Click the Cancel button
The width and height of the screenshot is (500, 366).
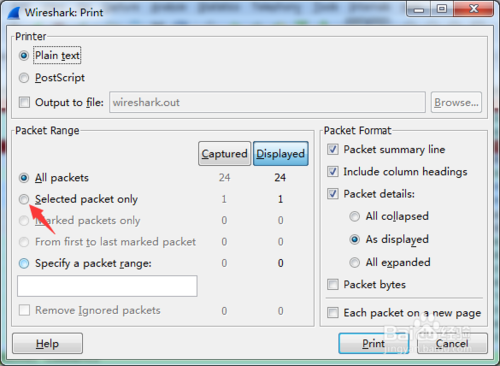[452, 343]
